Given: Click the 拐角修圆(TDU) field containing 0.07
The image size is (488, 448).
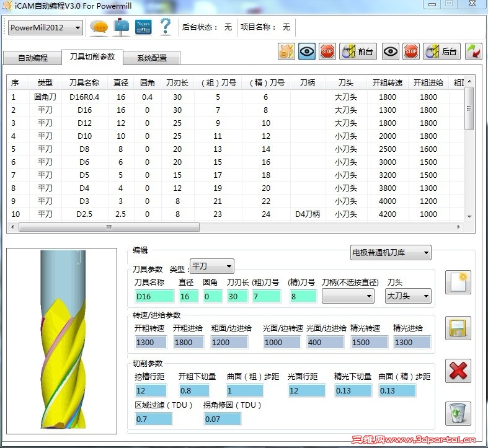Looking at the screenshot, I should pyautogui.click(x=222, y=419).
